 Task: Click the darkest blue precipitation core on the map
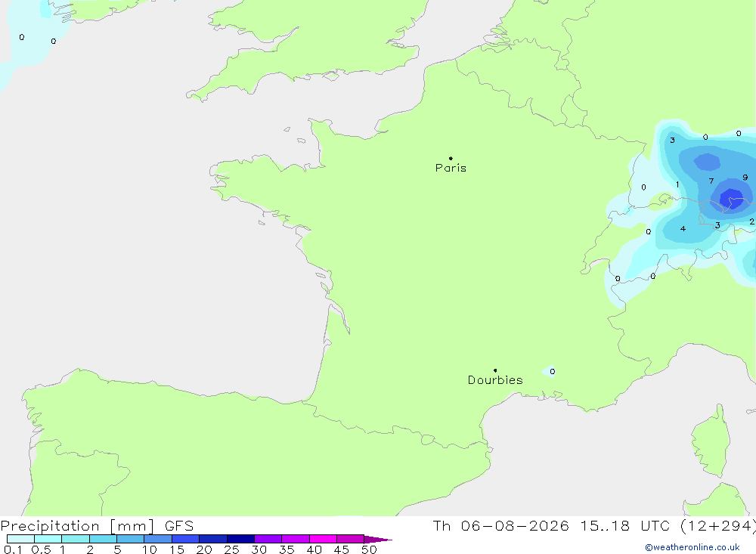pos(731,198)
